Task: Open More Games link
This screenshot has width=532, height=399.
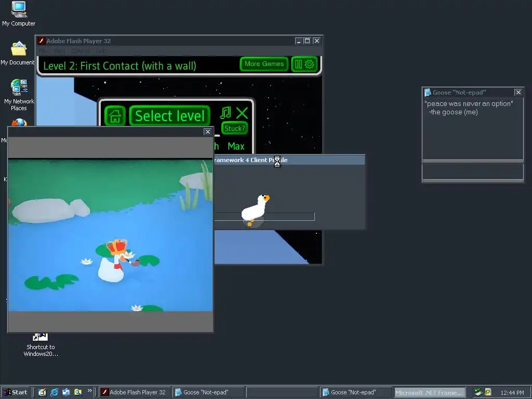Action: pyautogui.click(x=264, y=64)
